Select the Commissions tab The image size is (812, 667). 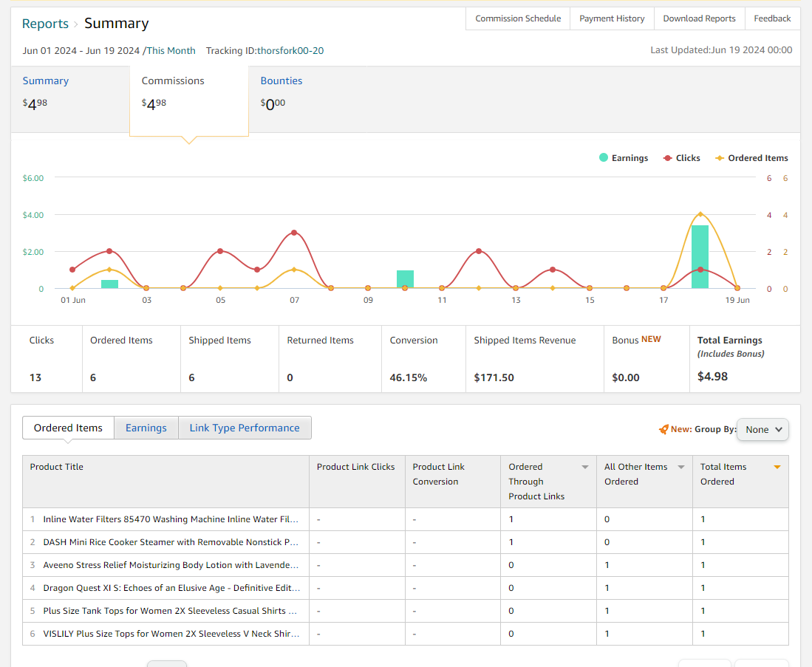click(x=189, y=101)
